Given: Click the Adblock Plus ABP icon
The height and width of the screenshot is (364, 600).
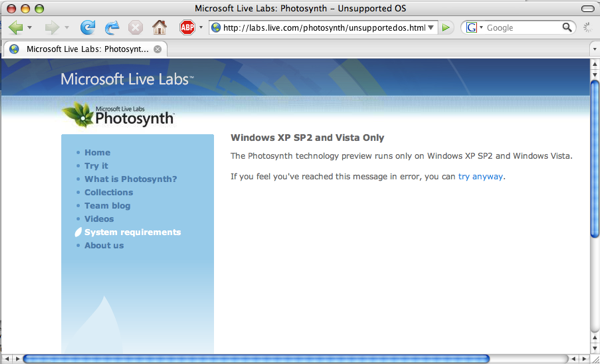Looking at the screenshot, I should tap(187, 28).
